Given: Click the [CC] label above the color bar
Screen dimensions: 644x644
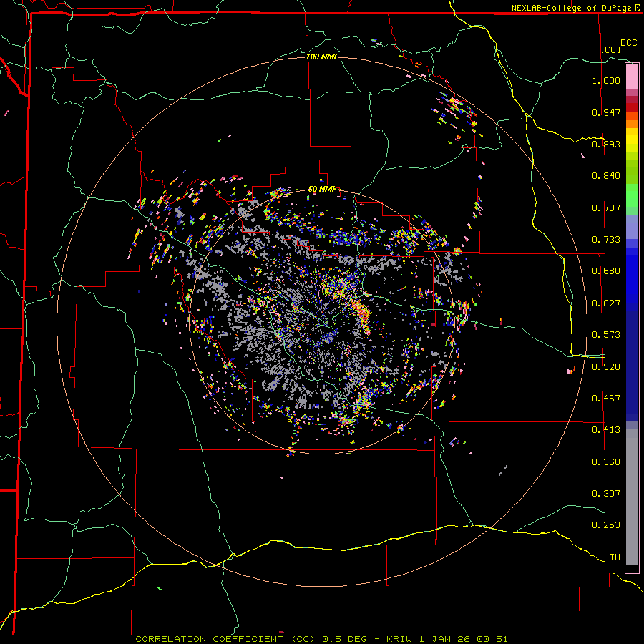Looking at the screenshot, I should [610, 49].
